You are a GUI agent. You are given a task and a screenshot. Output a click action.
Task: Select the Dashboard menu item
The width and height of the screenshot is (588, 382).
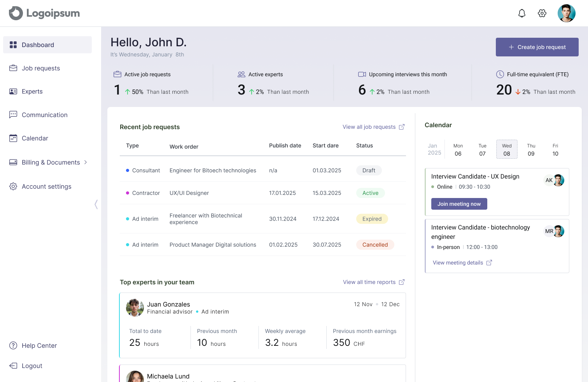pos(38,45)
